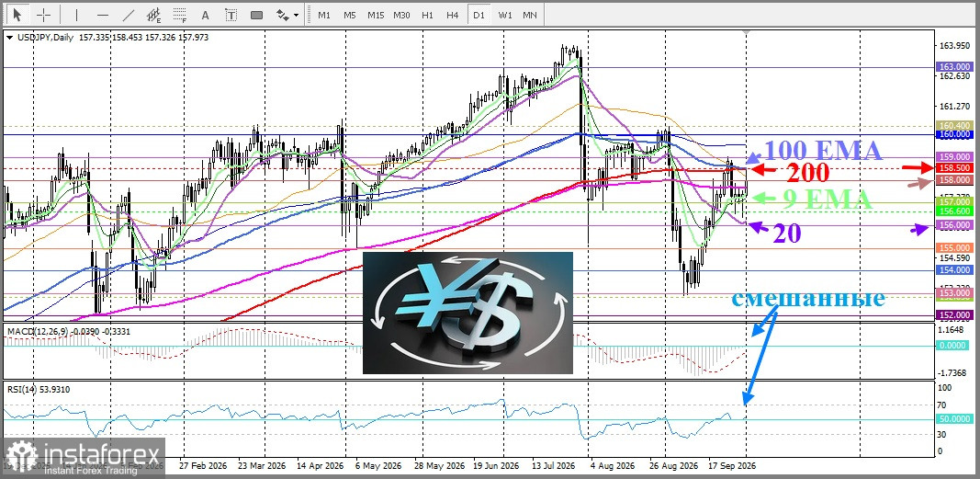Select the gray Rectangle shape tool

coord(257,15)
